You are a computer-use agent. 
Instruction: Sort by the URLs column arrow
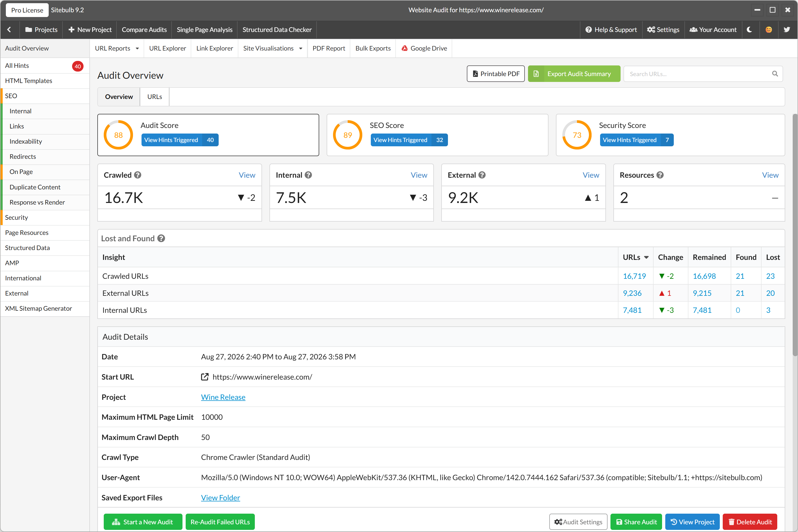(646, 257)
